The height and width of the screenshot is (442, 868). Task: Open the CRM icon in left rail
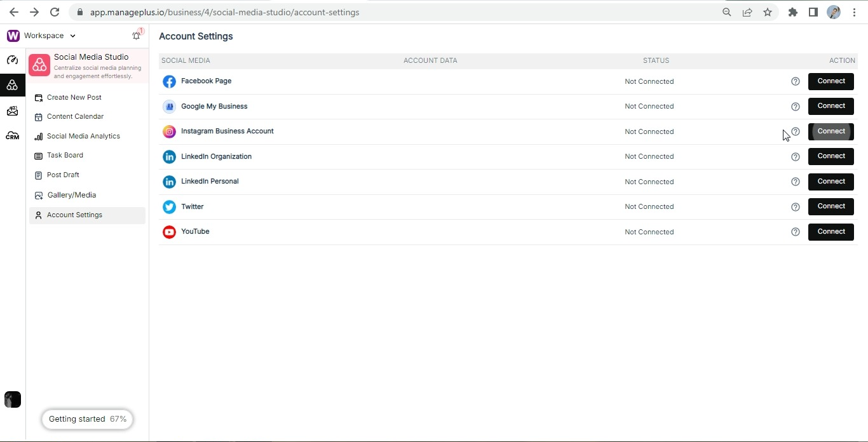pyautogui.click(x=12, y=136)
